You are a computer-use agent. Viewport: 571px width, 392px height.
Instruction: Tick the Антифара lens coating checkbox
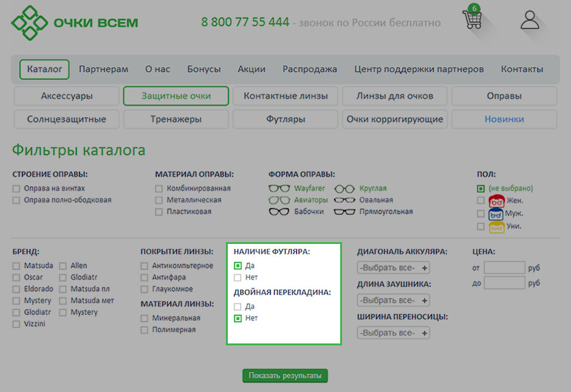tap(145, 277)
